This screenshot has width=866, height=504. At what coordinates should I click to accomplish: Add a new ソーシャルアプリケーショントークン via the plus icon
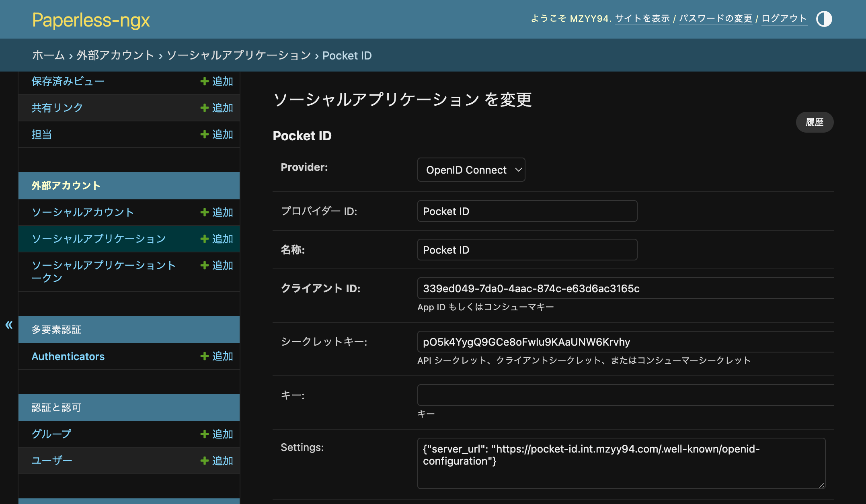coord(204,265)
